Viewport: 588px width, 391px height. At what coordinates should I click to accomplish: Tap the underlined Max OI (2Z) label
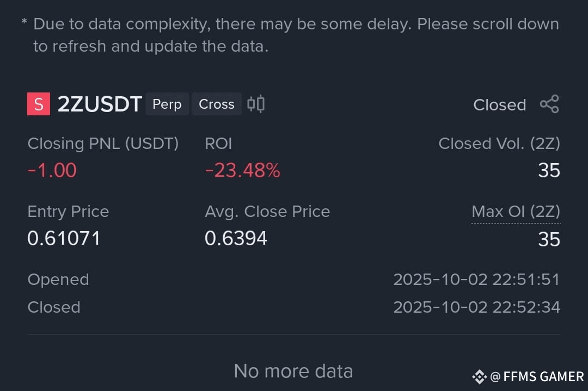click(x=516, y=212)
